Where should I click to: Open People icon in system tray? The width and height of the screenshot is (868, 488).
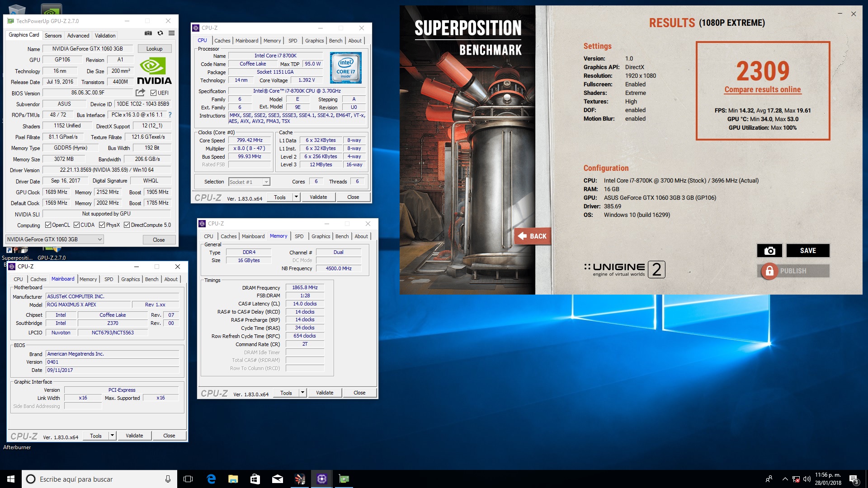click(x=769, y=479)
